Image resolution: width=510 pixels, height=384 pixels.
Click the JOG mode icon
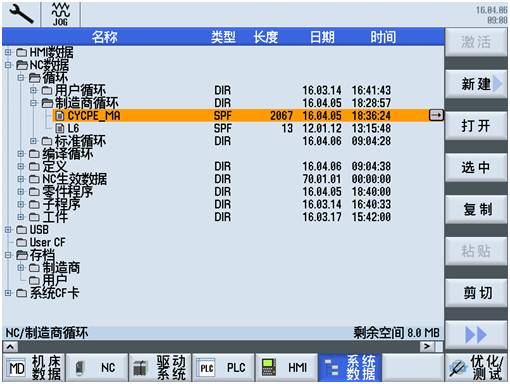pyautogui.click(x=60, y=14)
